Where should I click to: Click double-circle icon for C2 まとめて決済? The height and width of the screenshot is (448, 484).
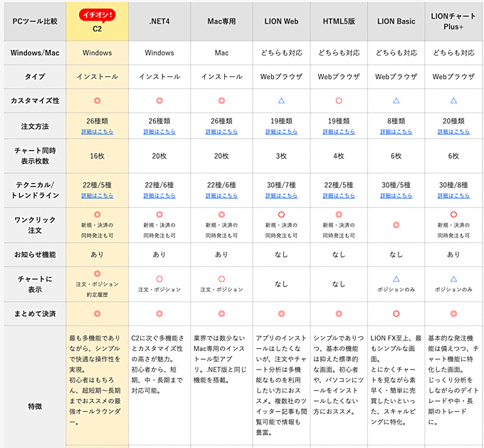click(98, 314)
